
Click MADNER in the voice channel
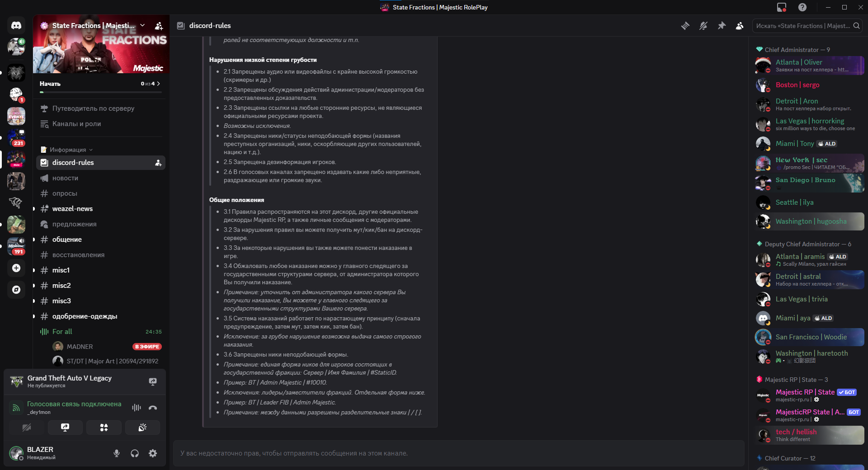[x=108, y=347]
